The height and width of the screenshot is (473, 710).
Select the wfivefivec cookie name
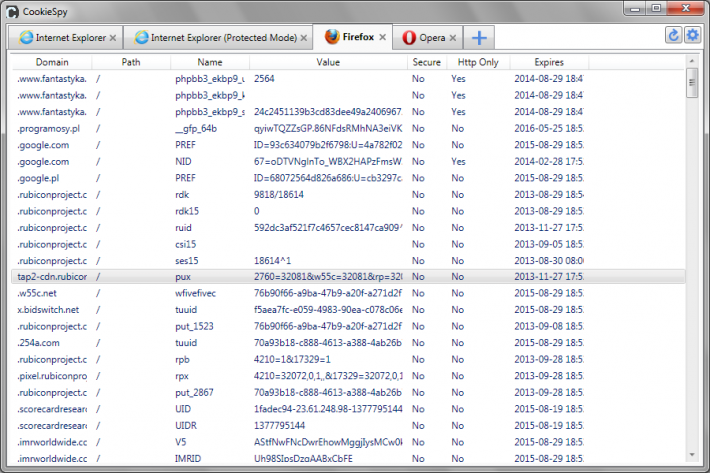click(x=196, y=293)
